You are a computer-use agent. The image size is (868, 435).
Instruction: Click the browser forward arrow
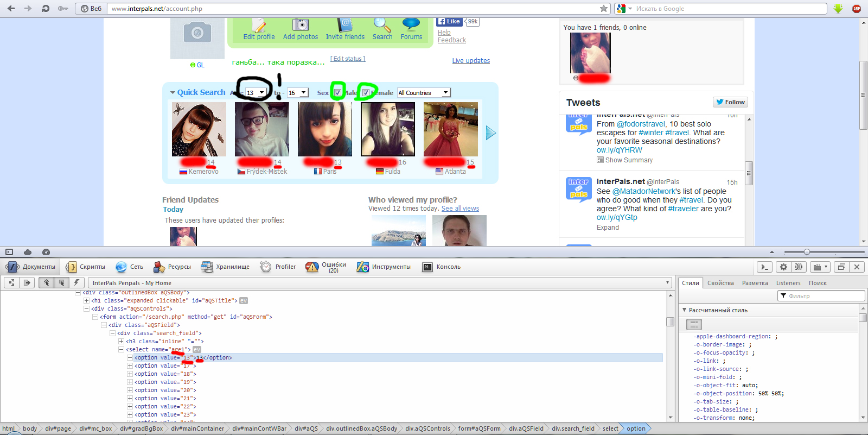point(28,9)
